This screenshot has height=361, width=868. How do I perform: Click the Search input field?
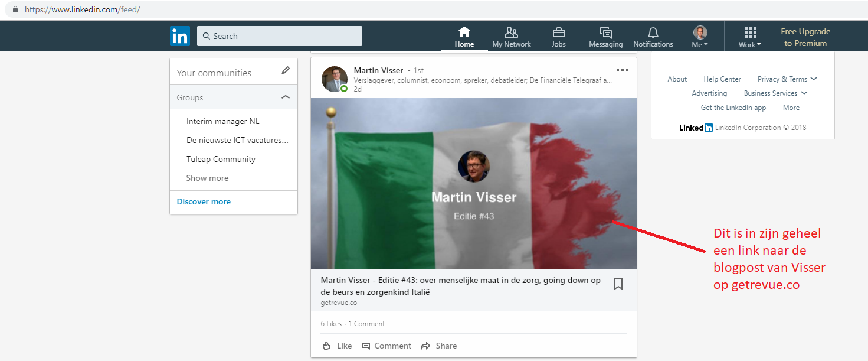(x=280, y=36)
